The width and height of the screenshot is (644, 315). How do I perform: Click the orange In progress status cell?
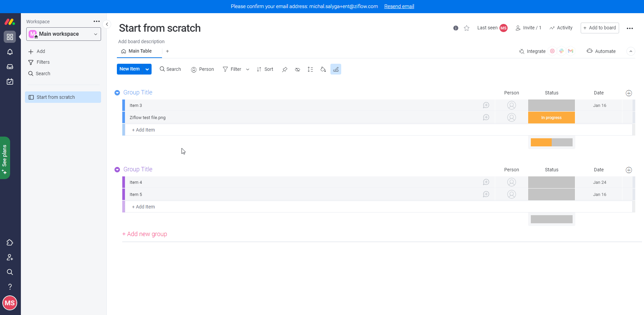551,118
